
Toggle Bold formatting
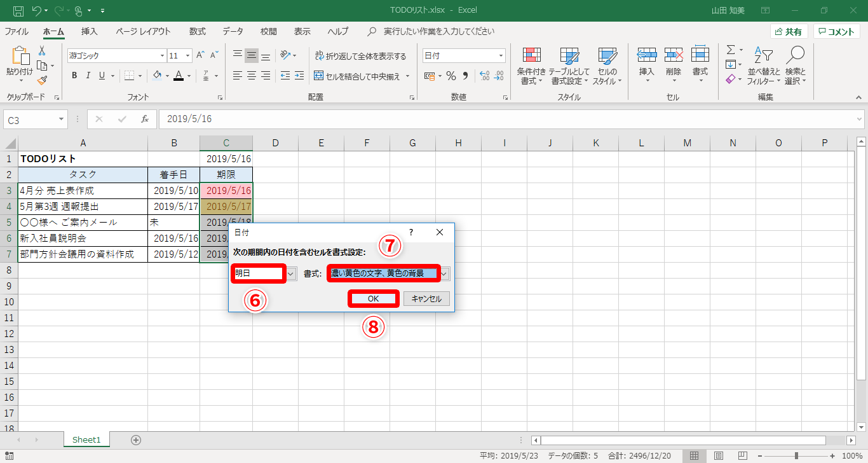click(74, 76)
